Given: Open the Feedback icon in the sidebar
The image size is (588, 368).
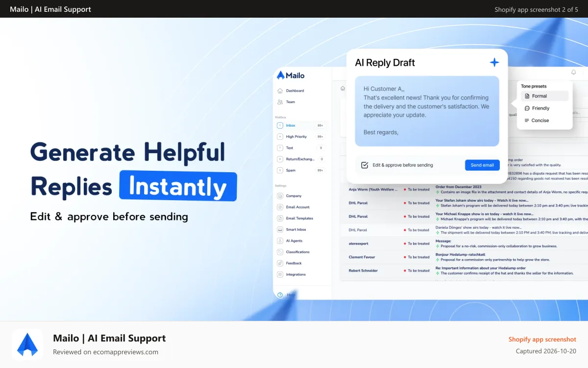Looking at the screenshot, I should [x=280, y=263].
